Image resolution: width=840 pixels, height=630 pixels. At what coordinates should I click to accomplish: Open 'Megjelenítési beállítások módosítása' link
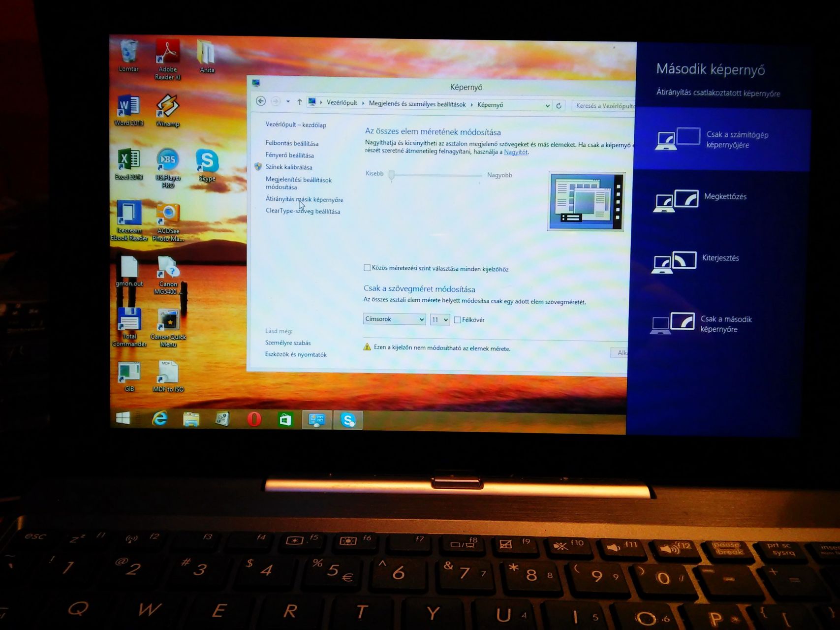click(x=299, y=183)
